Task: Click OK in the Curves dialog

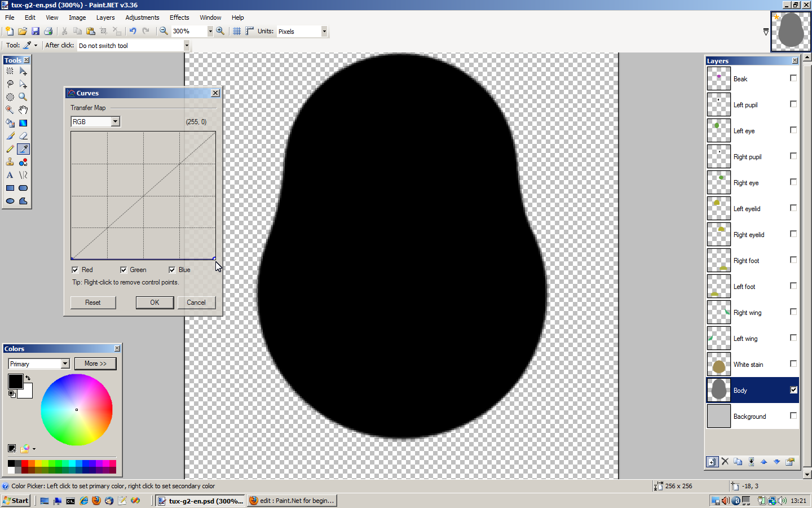Action: 155,303
